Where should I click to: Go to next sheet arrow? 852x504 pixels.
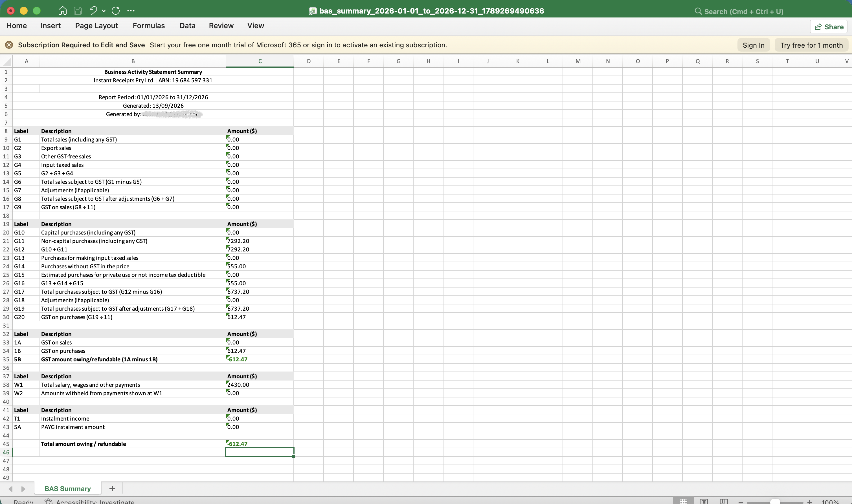tap(23, 489)
